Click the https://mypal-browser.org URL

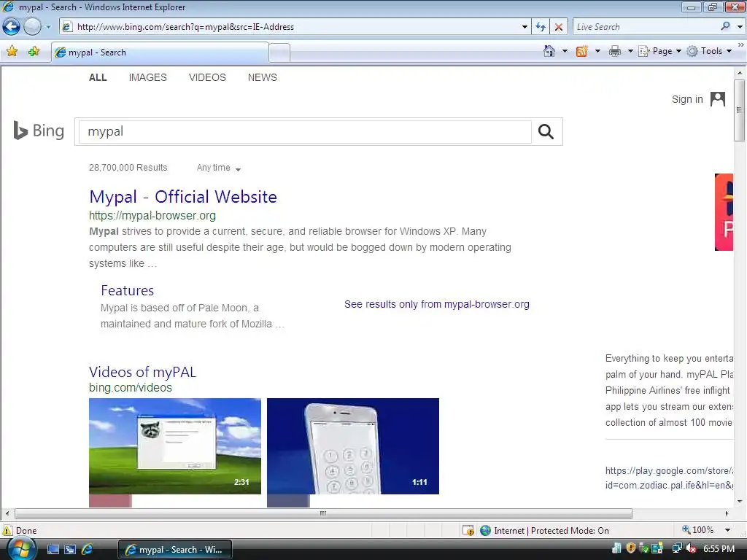tap(152, 215)
